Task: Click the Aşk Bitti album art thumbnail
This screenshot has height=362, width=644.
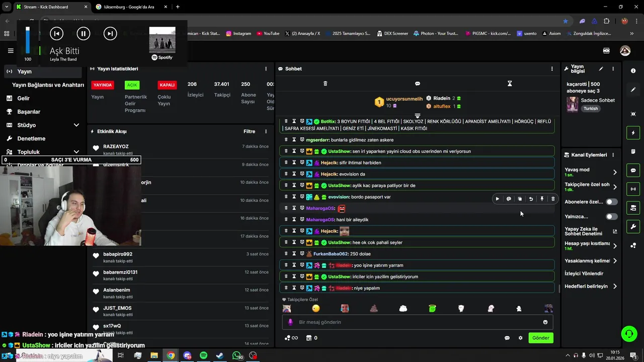Action: [x=163, y=40]
